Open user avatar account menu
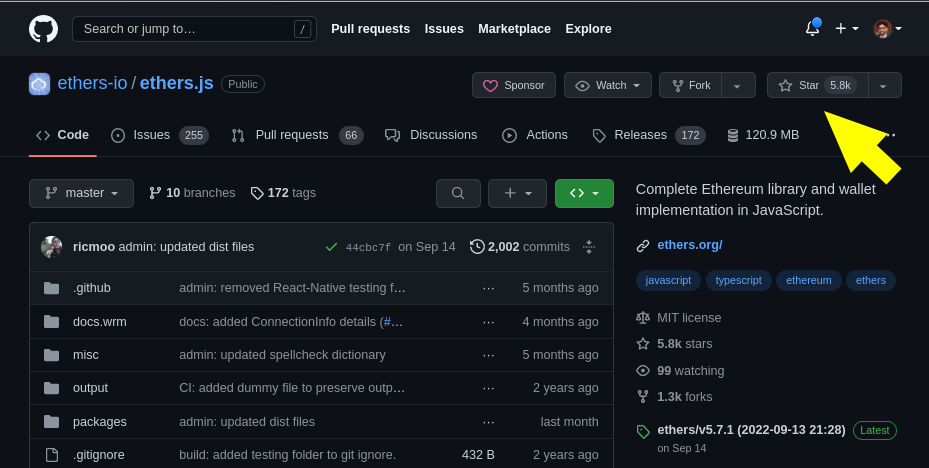Viewport: 929px width, 468px height. point(887,28)
